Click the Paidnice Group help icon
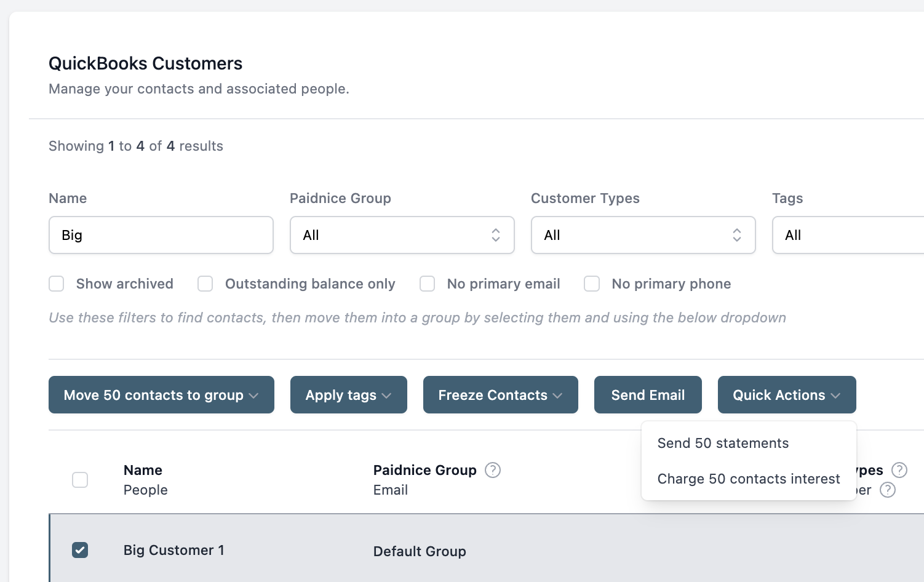 coord(493,470)
